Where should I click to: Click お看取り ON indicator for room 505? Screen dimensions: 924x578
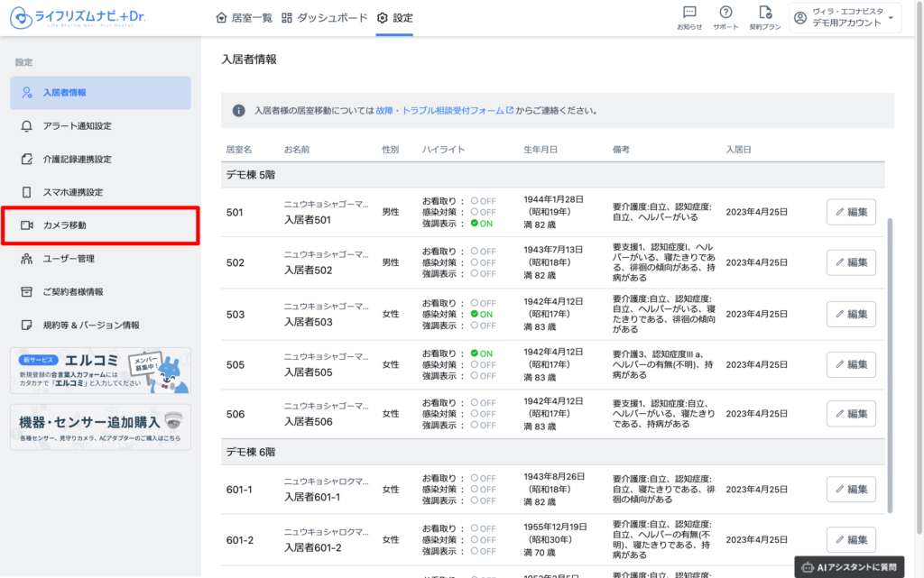[x=481, y=353]
